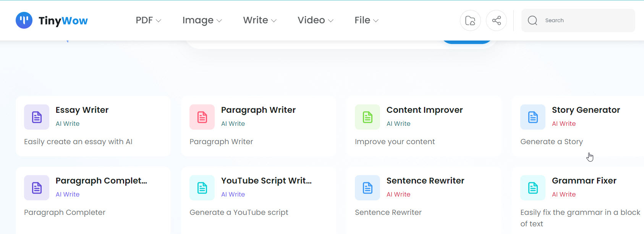Click 'Easily fix the grammar' description text
644x234 pixels.
pos(580,218)
